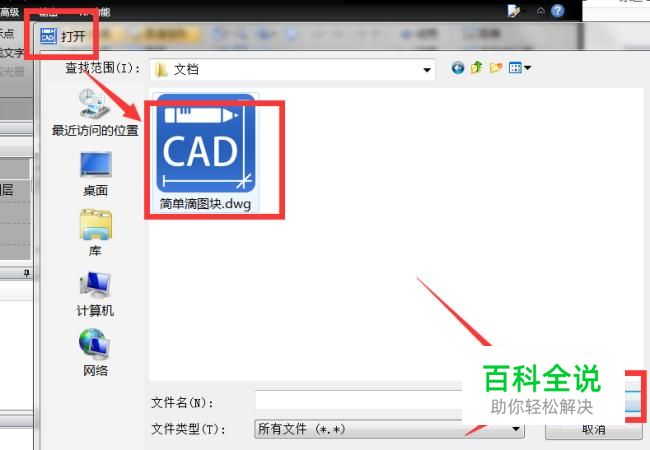Go back with the blue arrow icon
Viewport: 650px width, 450px height.
coord(458,68)
